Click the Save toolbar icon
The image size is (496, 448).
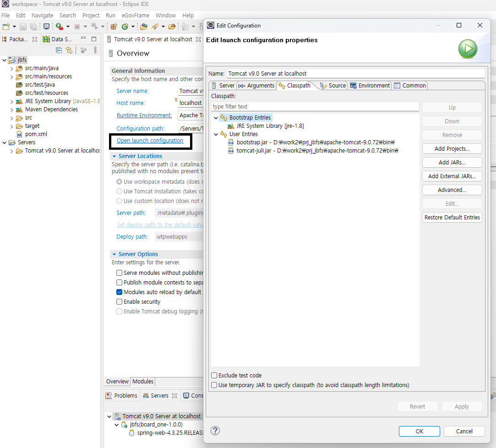23,27
